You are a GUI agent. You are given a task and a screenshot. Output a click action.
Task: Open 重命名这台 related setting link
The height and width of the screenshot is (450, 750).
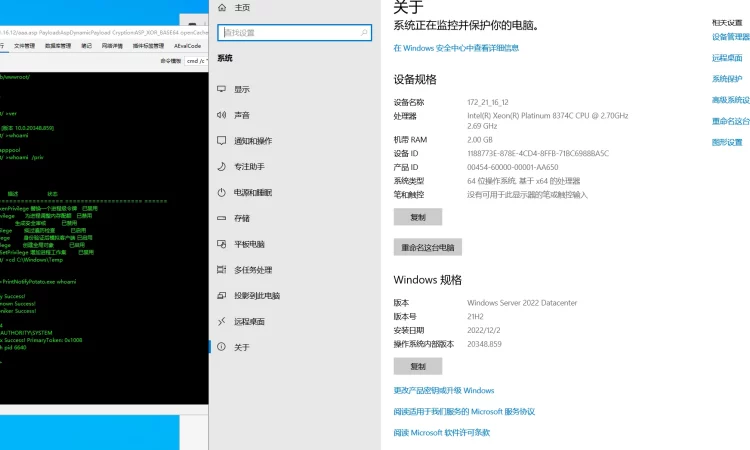[730, 121]
